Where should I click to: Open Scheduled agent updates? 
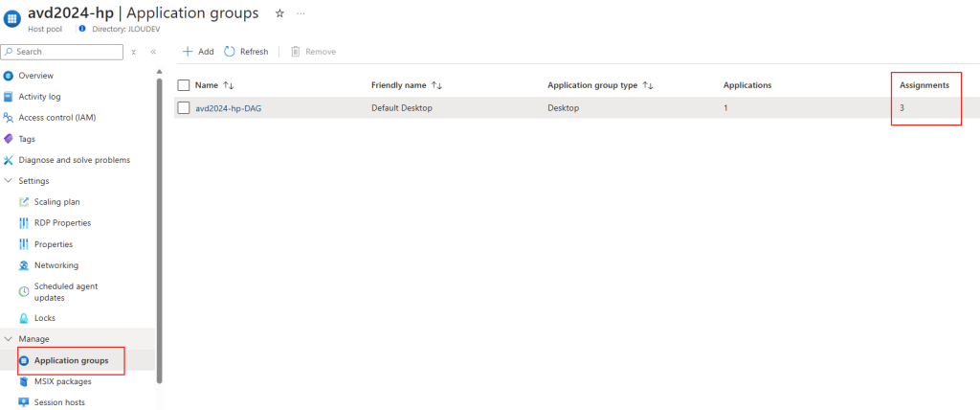pos(66,292)
